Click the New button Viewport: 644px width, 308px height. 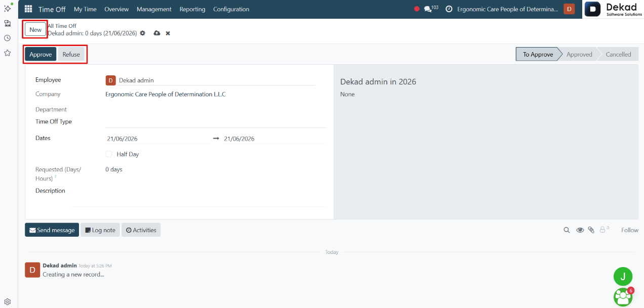point(35,30)
